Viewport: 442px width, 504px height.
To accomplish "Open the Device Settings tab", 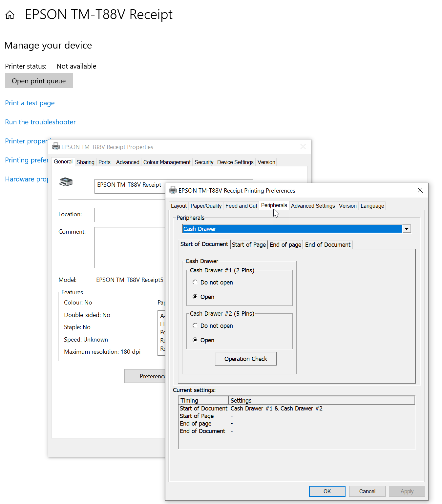I will (x=235, y=162).
